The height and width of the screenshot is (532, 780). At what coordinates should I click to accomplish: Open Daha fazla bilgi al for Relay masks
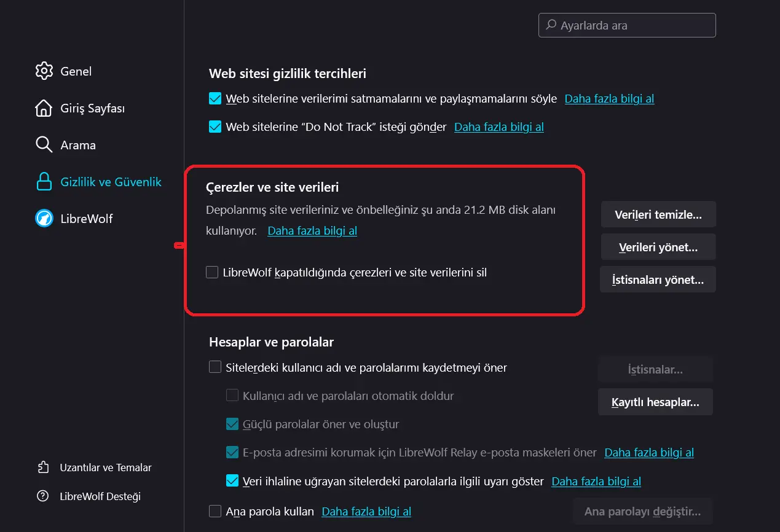coord(649,453)
